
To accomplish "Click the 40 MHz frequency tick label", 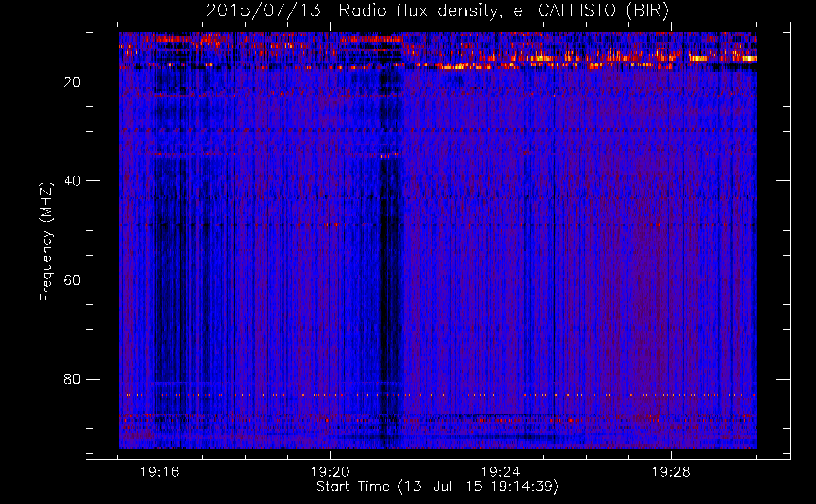I will coord(73,181).
